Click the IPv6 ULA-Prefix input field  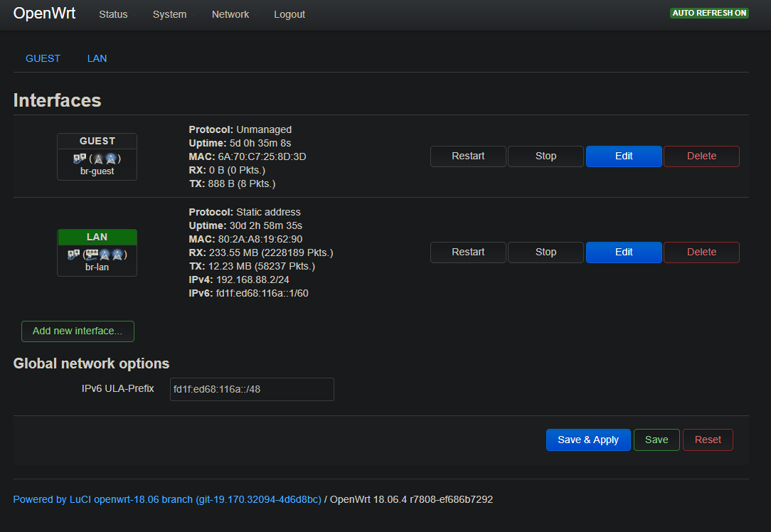coord(252,389)
